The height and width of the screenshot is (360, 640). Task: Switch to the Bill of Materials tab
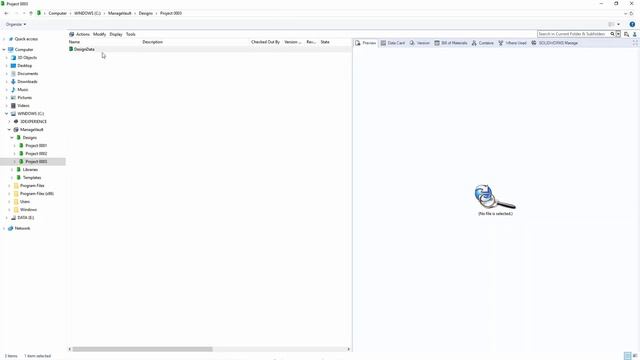point(451,43)
